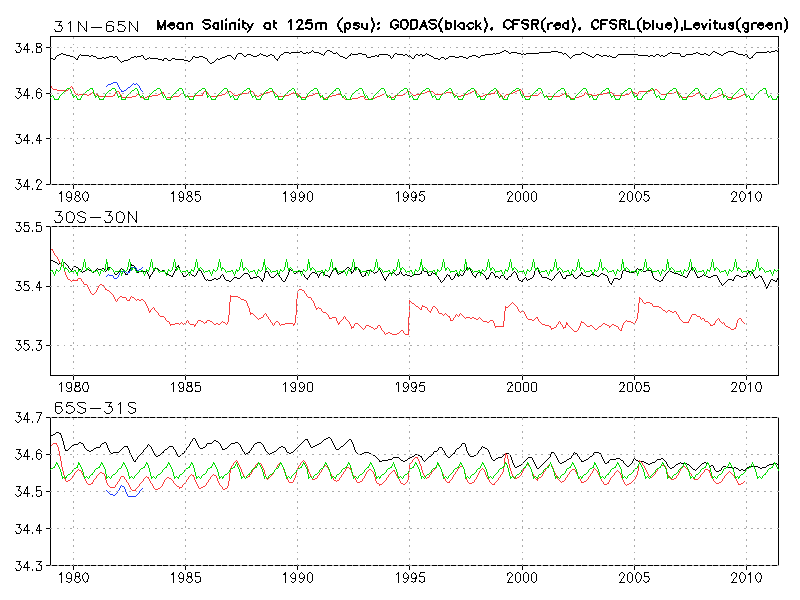Screen dimensions: 800x600
Task: Click the '31N-65N' panel title
Action: [x=96, y=26]
